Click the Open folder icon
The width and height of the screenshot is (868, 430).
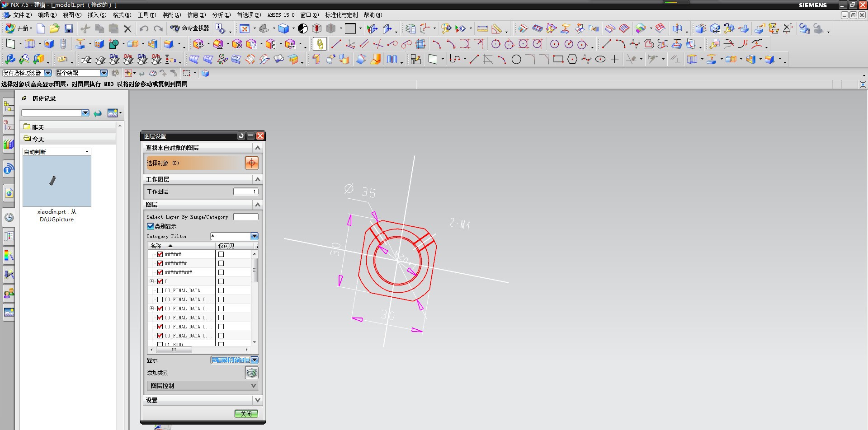(x=55, y=28)
